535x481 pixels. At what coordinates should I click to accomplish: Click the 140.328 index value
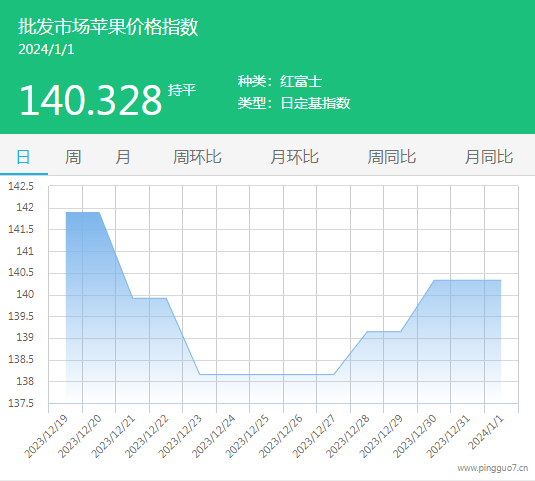[91, 100]
